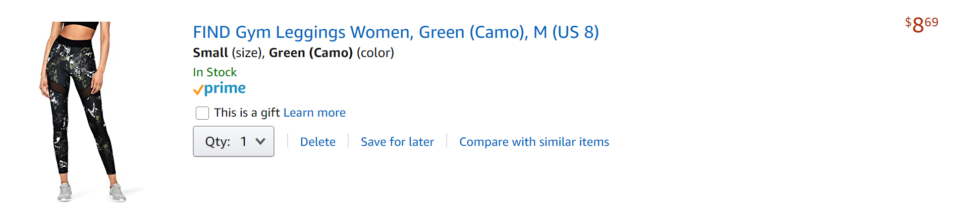The width and height of the screenshot is (980, 208).
Task: Click the 'Small' size label
Action: [x=210, y=53]
